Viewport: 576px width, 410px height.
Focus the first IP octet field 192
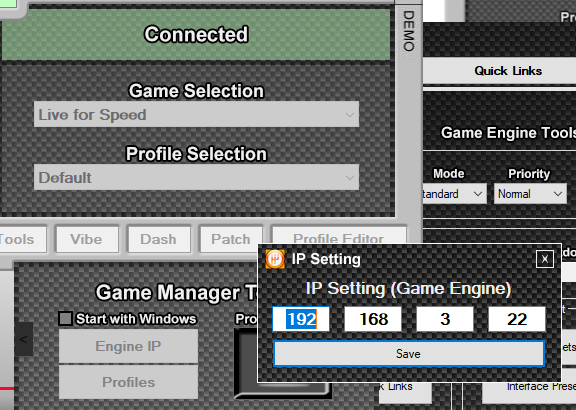tap(301, 319)
